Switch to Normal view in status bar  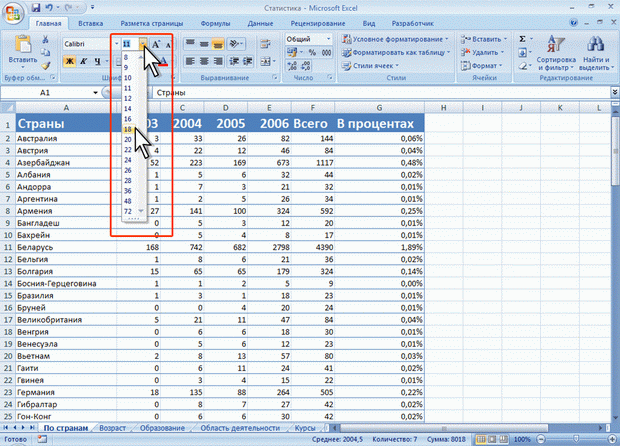tap(481, 439)
